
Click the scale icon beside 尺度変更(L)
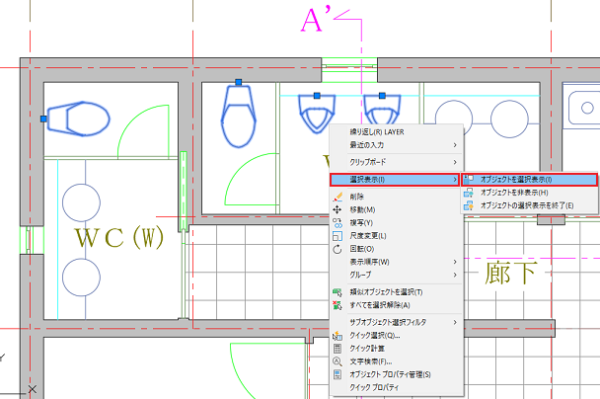[337, 236]
